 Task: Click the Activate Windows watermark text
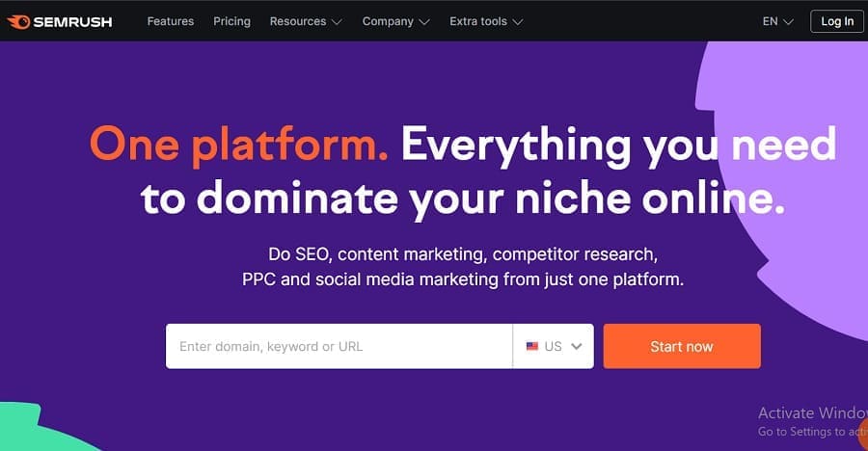click(810, 412)
